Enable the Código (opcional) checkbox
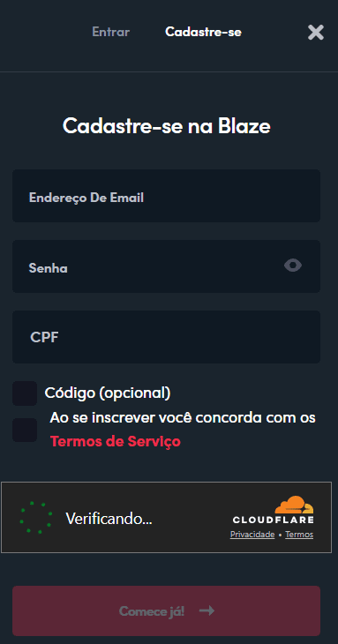Viewport: 338px width, 644px height. 25,393
